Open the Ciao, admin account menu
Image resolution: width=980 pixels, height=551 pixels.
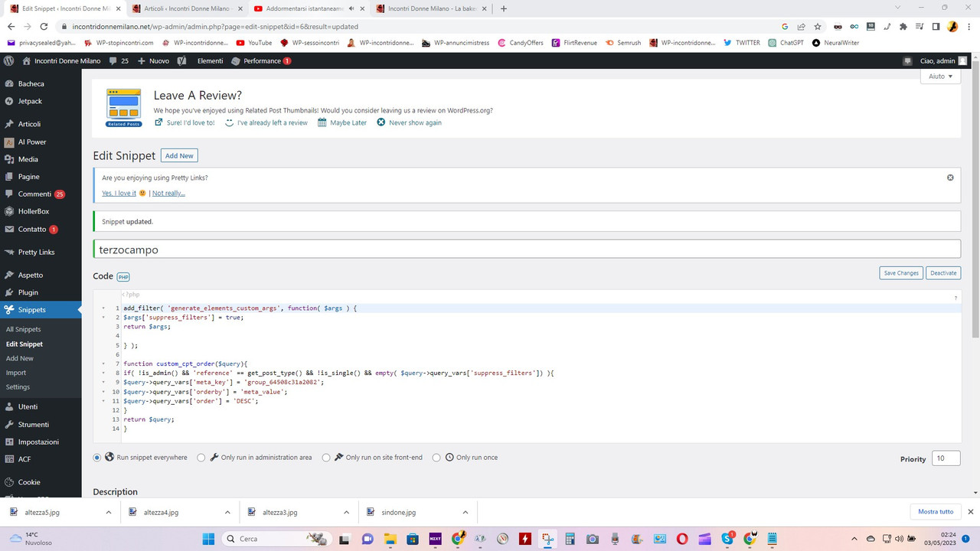[x=943, y=60]
